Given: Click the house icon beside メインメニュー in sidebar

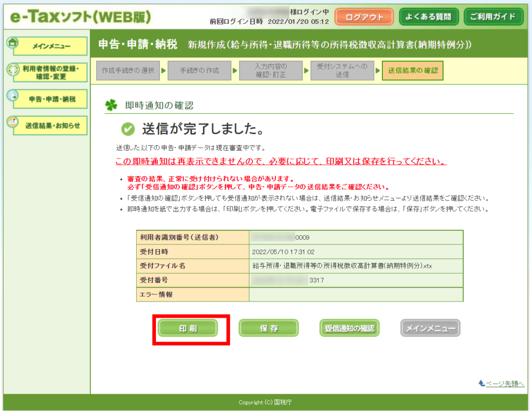Looking at the screenshot, I should [12, 43].
